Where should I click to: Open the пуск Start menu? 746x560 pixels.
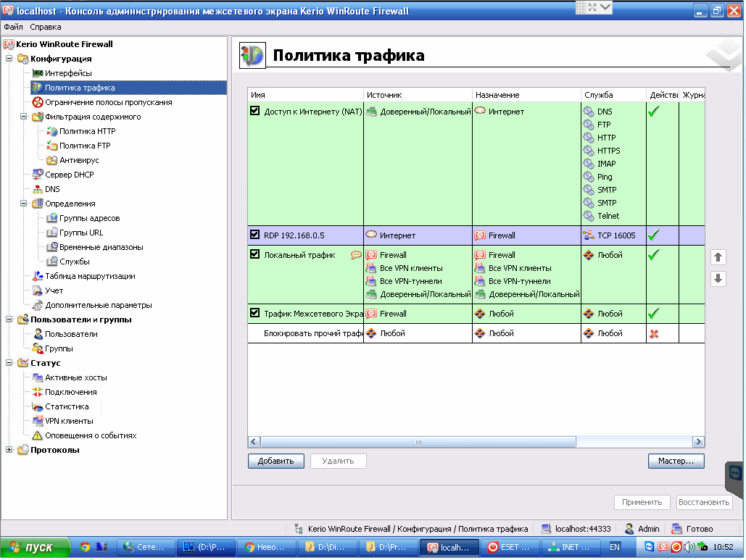[36, 547]
